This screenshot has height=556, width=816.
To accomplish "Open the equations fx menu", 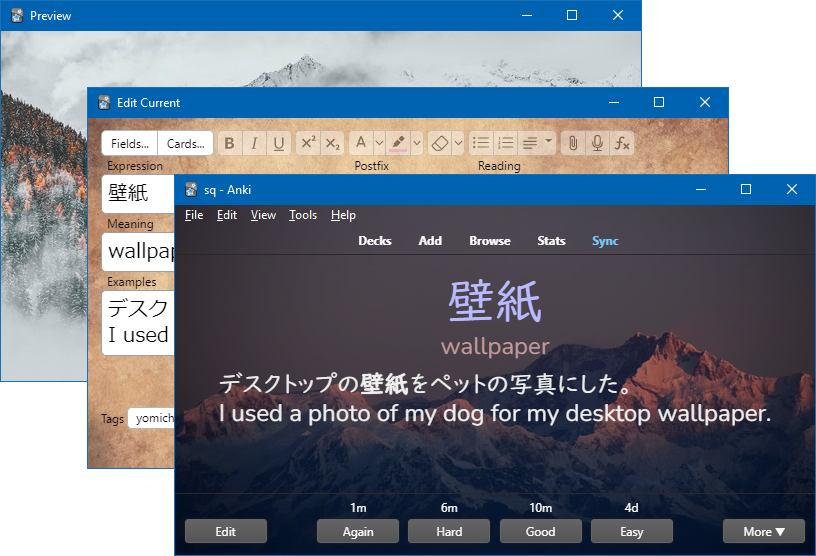I will tap(622, 143).
